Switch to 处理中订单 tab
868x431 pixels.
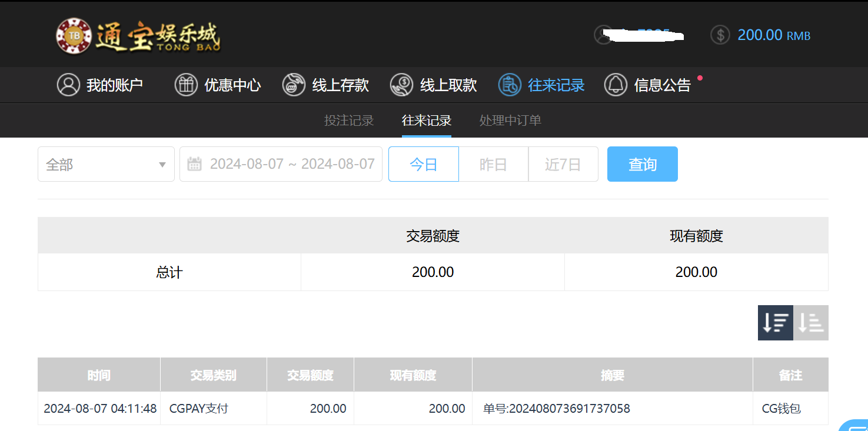pyautogui.click(x=510, y=121)
